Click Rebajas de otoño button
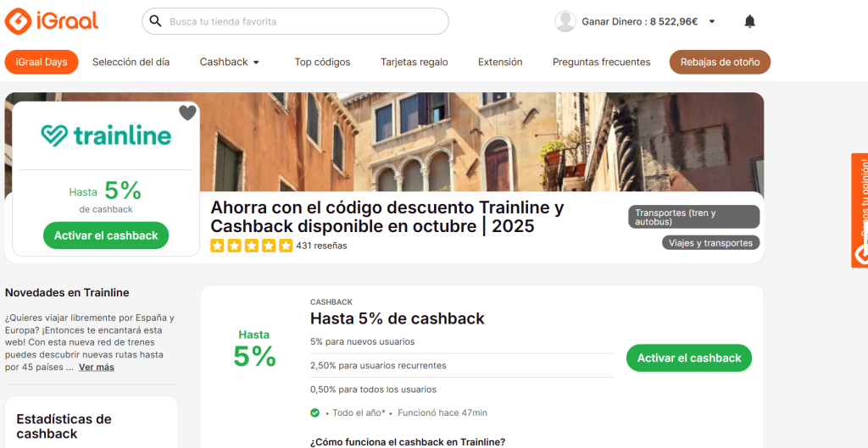868x448 pixels. pyautogui.click(x=720, y=62)
